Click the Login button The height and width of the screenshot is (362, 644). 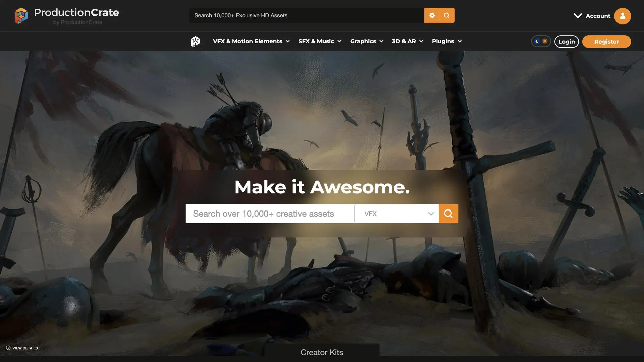[566, 42]
